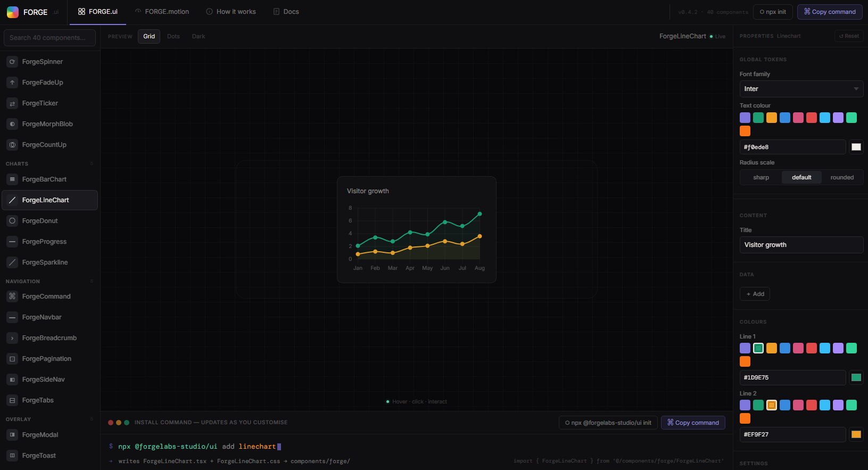The image size is (868, 470).
Task: Click the terminal command npx add linechart
Action: point(197,447)
